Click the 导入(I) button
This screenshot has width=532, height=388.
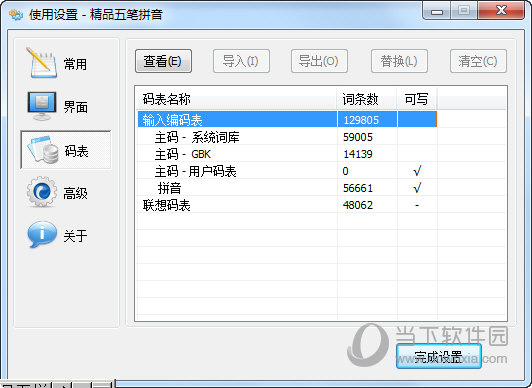[x=241, y=61]
